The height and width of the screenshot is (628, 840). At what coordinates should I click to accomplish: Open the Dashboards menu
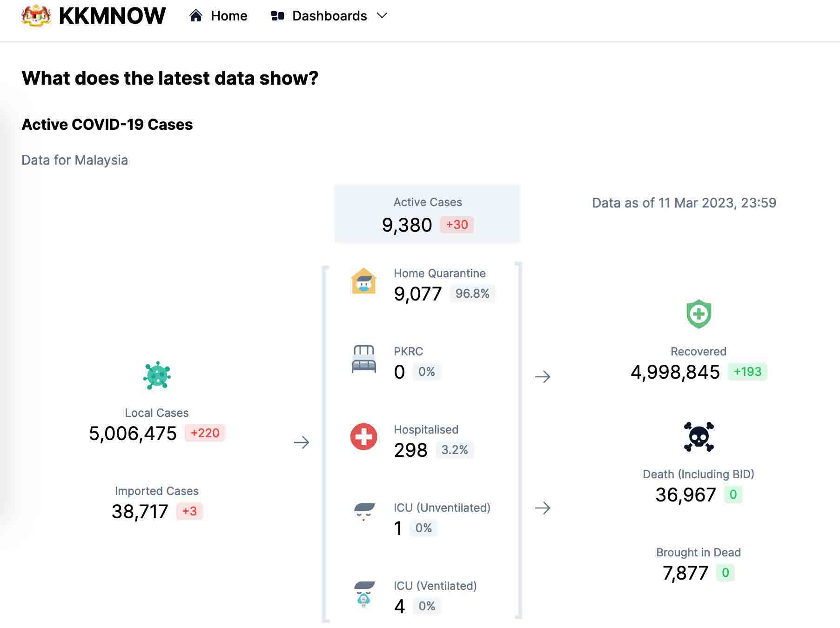329,16
